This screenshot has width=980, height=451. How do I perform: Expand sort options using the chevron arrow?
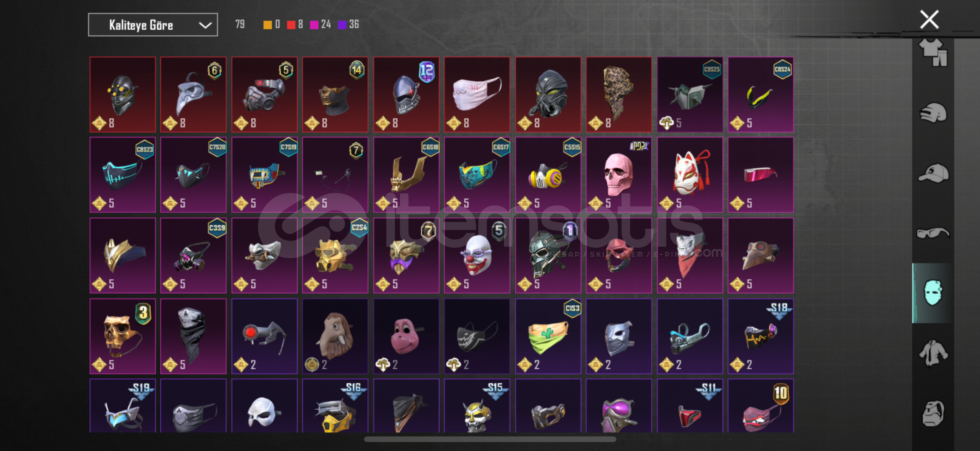[205, 25]
